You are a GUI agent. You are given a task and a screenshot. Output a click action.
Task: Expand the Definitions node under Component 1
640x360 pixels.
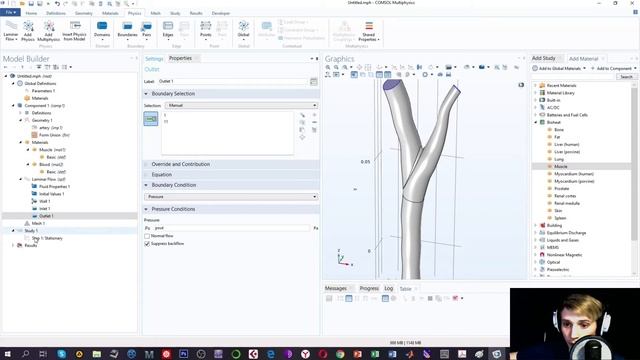point(20,113)
